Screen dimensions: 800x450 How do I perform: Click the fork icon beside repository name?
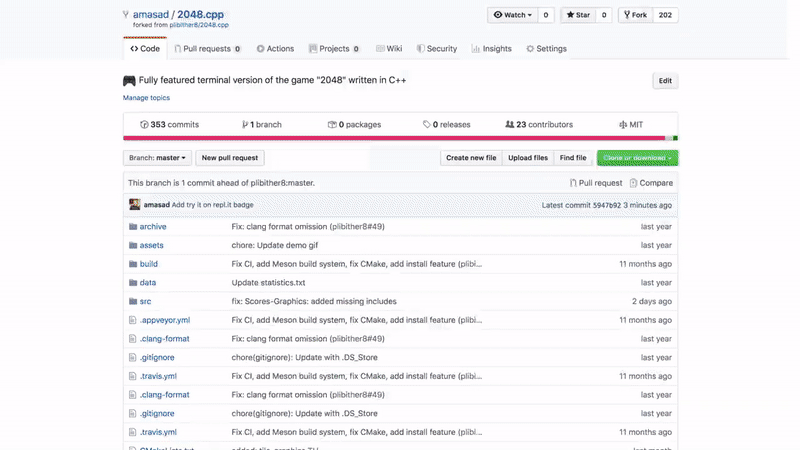point(126,14)
